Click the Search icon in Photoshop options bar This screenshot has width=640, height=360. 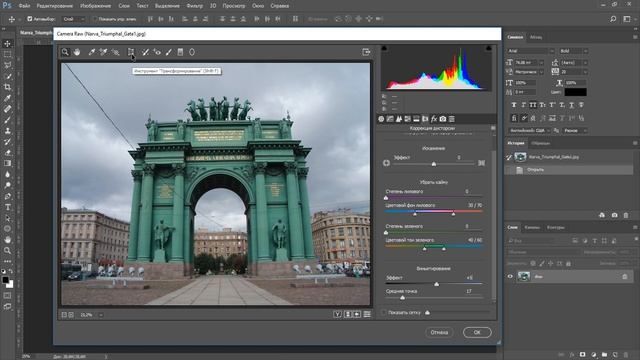[613, 19]
